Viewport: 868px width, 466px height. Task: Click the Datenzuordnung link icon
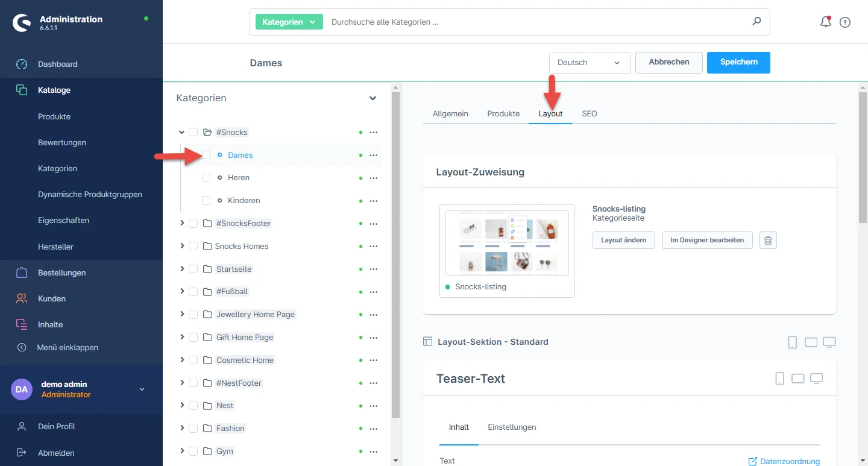(752, 461)
